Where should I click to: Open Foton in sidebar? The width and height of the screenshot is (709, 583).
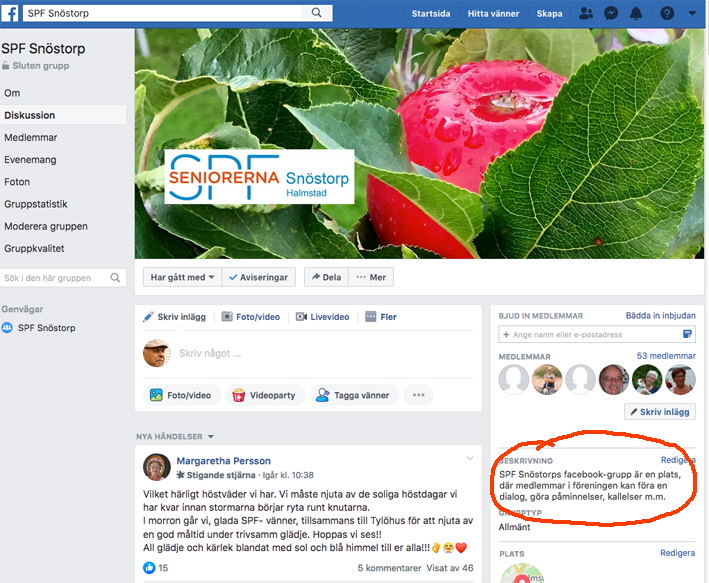[17, 182]
